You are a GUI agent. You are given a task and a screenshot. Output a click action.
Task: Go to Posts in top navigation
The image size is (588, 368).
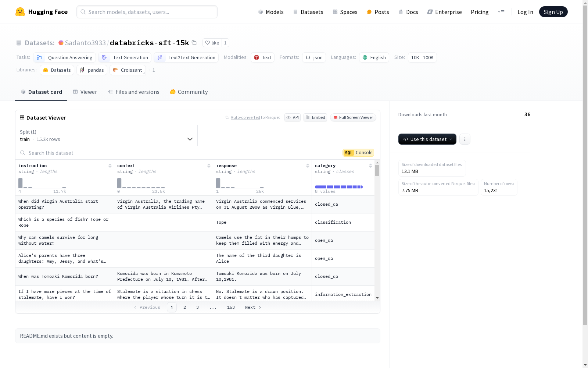coord(378,12)
